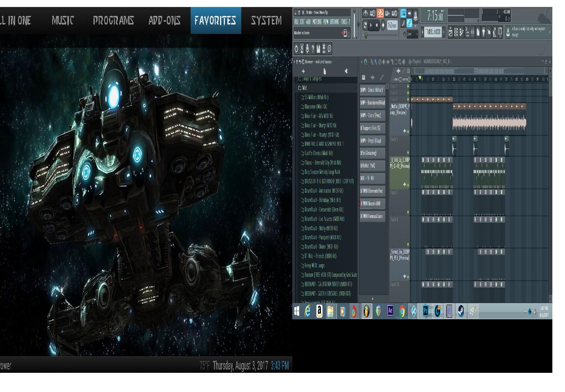Click the undo history circular arrow icon

tap(296, 49)
